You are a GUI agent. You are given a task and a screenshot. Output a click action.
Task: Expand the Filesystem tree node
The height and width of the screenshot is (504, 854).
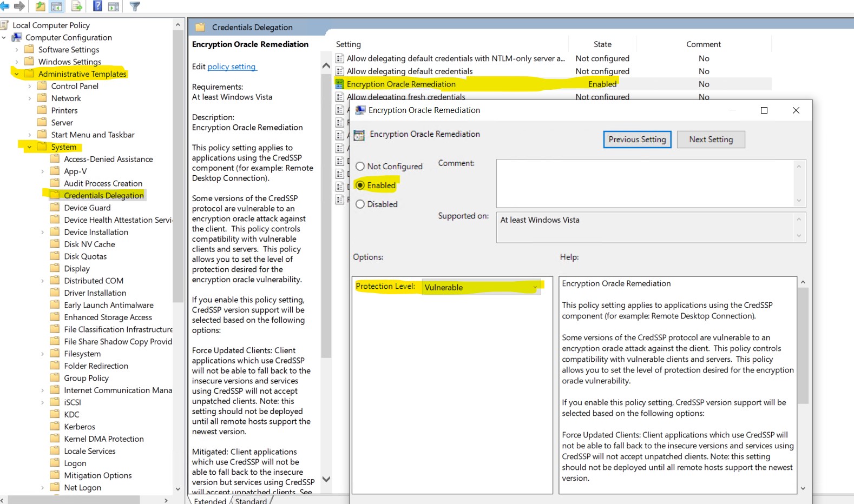[42, 354]
